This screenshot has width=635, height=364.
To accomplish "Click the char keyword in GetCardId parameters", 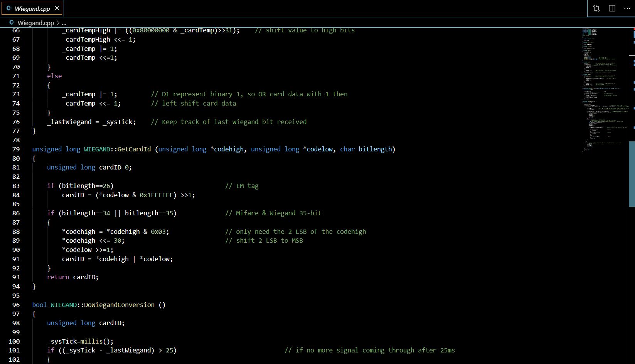I will [x=347, y=149].
